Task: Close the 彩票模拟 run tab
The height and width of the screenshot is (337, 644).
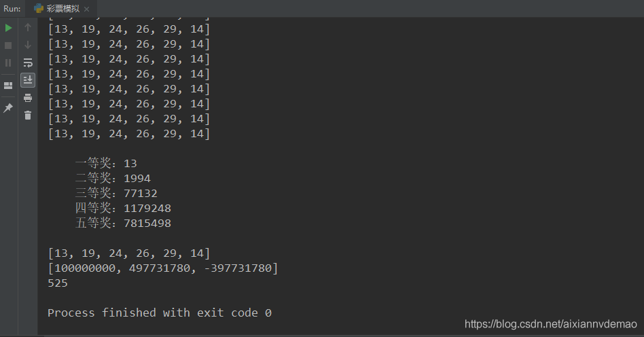Action: coord(86,9)
